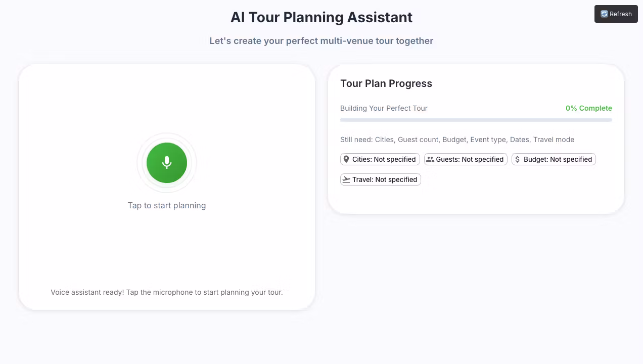
Task: Click the "Voice assistant ready!" status message
Action: [167, 292]
